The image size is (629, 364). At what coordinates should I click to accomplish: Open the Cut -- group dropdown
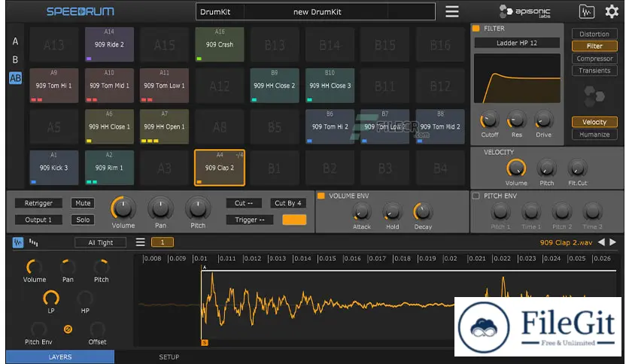click(244, 203)
